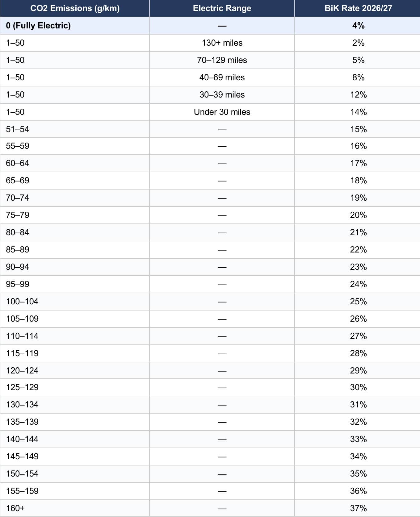Click the 25% BiK rate value
The image size is (420, 517).
tap(358, 302)
